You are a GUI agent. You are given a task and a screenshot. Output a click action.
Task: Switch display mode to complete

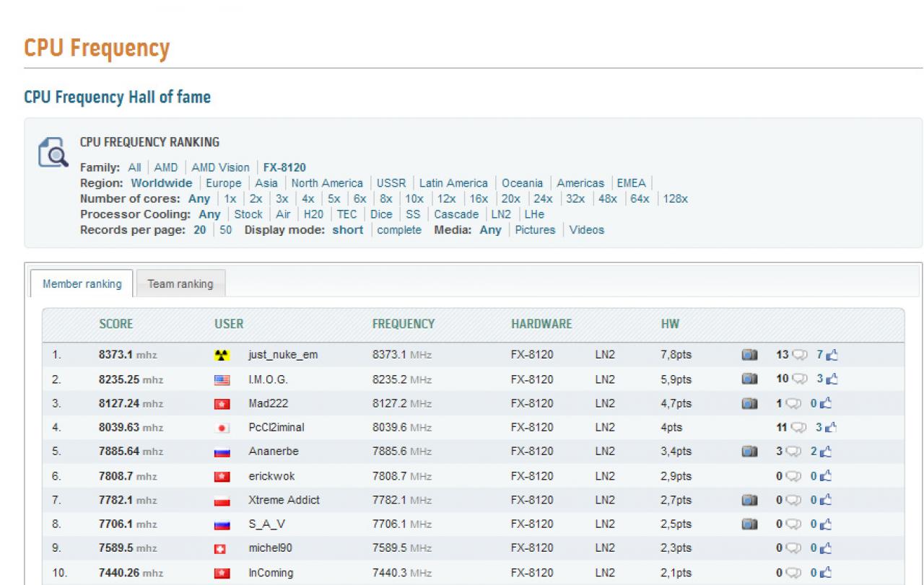click(399, 230)
